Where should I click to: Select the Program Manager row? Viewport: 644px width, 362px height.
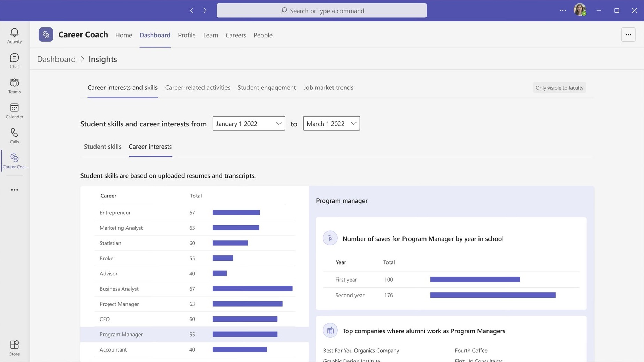[x=194, y=334]
